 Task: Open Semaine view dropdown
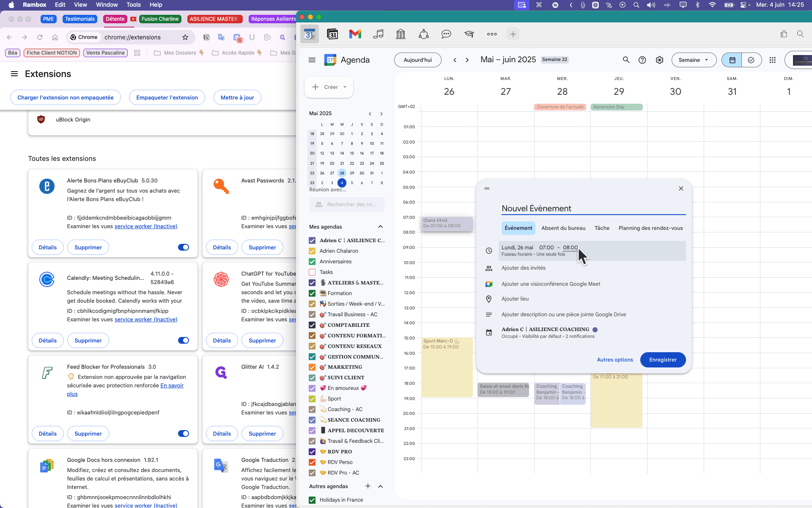tap(694, 60)
